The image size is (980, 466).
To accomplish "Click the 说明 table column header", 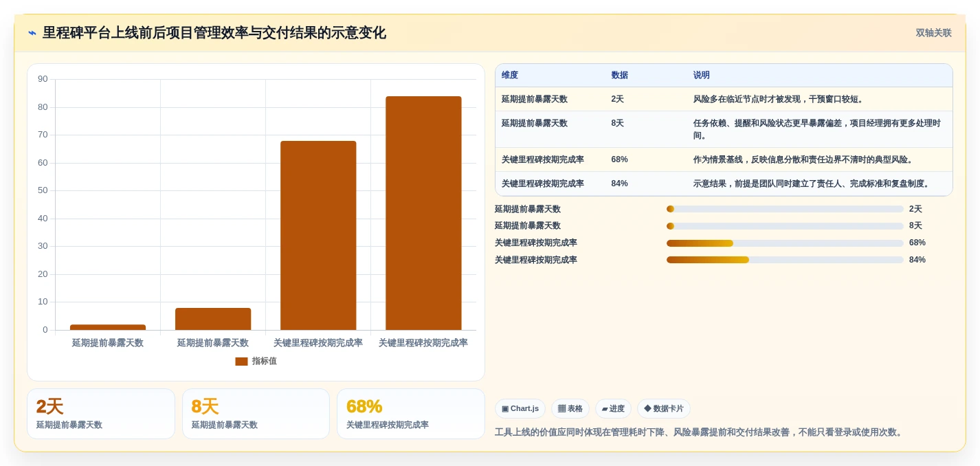I will (702, 76).
